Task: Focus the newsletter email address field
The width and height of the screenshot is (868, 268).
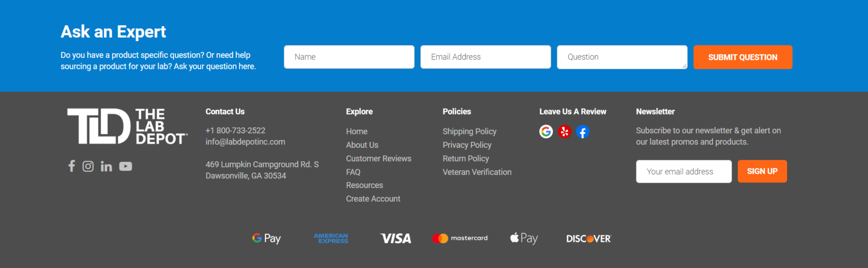Action: (684, 171)
